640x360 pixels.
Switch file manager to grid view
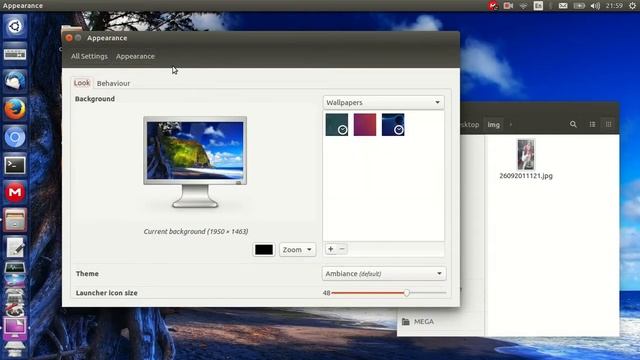608,124
